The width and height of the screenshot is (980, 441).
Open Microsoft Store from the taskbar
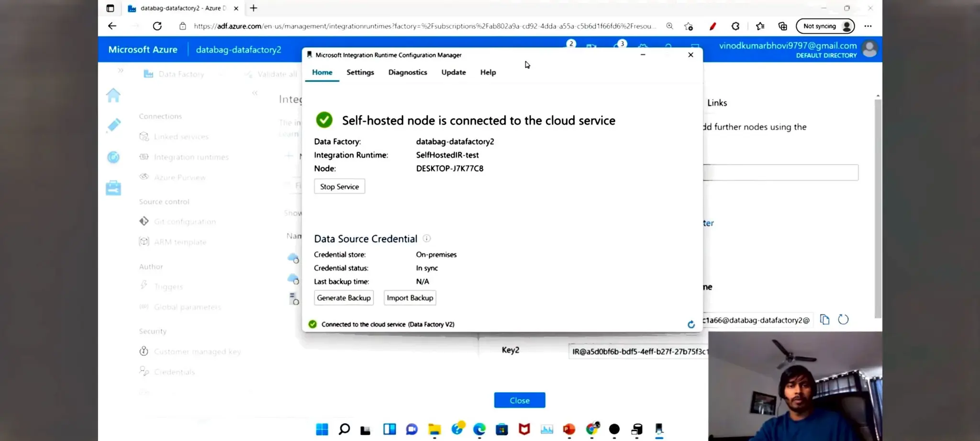coord(501,430)
